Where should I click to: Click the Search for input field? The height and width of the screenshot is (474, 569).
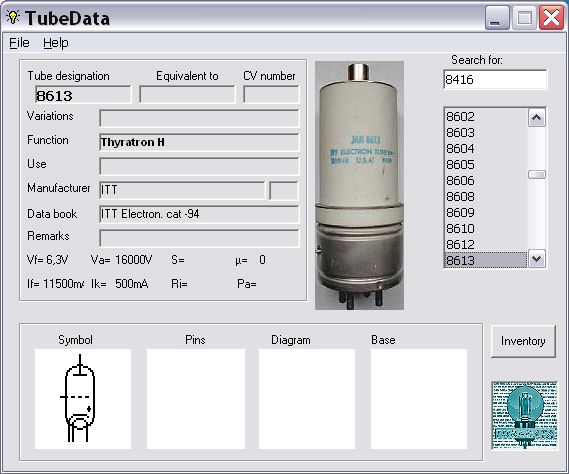495,79
